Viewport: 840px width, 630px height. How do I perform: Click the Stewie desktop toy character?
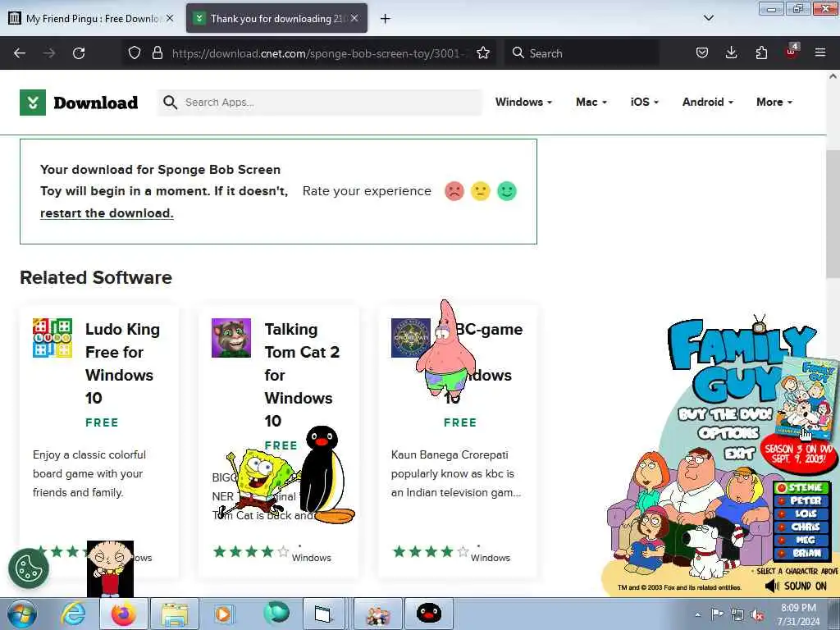(x=111, y=568)
